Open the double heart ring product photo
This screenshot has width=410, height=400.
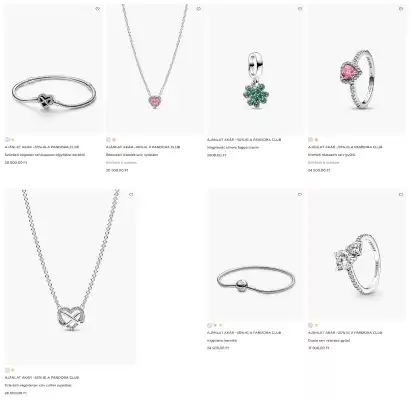pos(357,255)
